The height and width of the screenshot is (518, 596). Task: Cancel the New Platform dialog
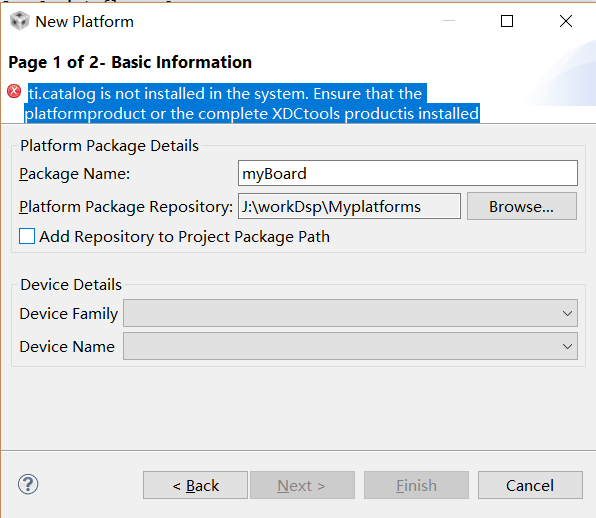click(x=530, y=485)
